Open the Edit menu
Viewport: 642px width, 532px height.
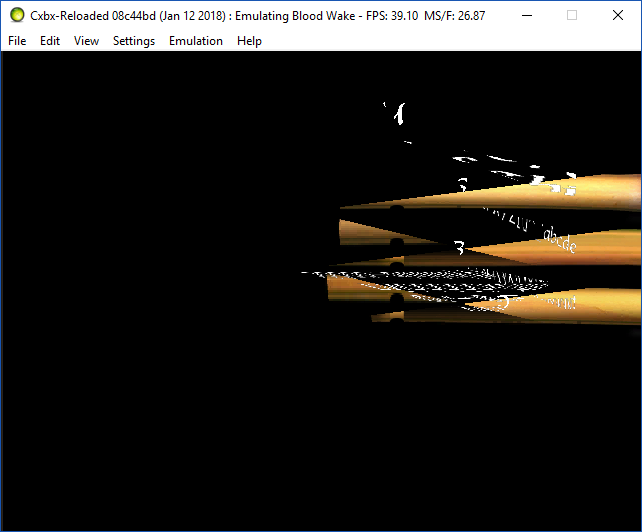(50, 41)
